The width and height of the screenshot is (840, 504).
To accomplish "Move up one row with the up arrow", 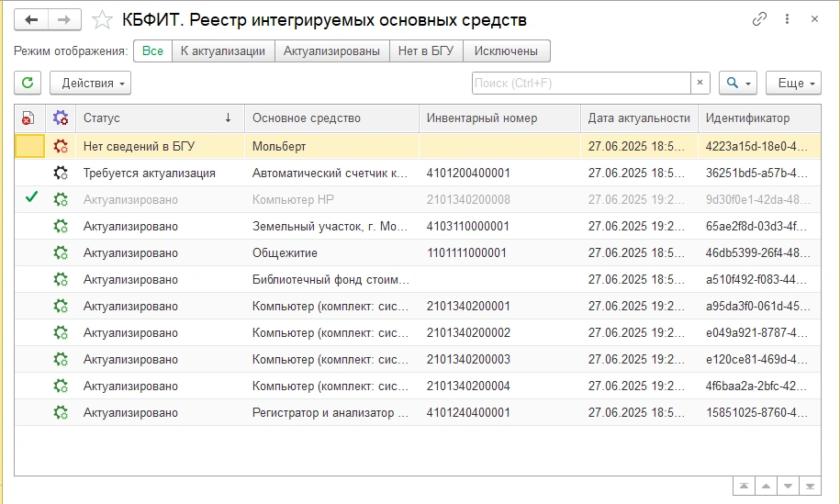I will pyautogui.click(x=766, y=487).
